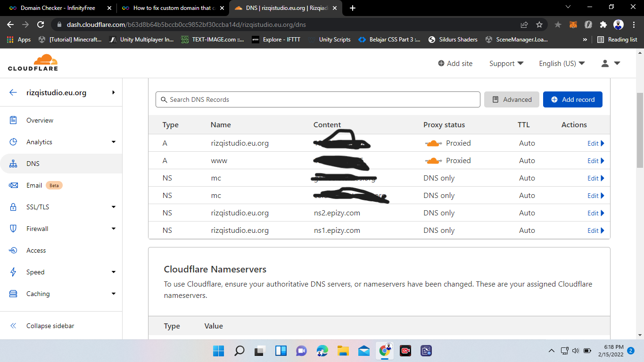The height and width of the screenshot is (362, 644).
Task: Click back arrow beside rizqistudio.eu.org
Action: coord(13,93)
